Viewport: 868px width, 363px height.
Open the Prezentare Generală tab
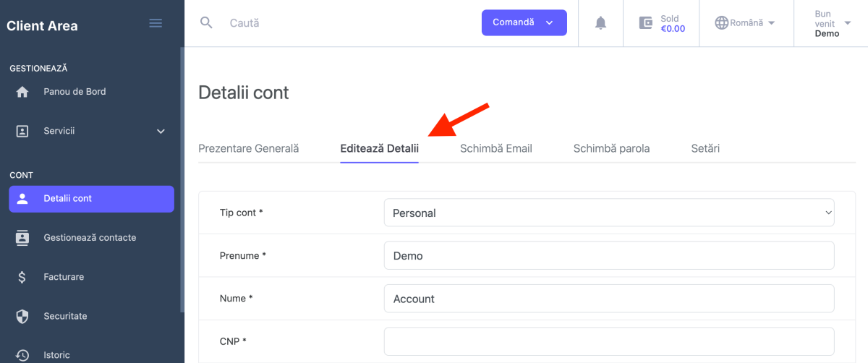tap(248, 148)
